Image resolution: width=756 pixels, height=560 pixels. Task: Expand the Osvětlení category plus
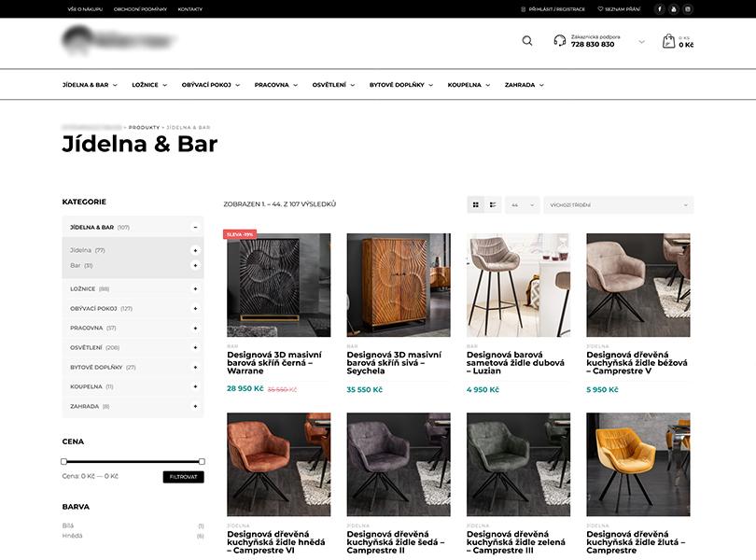coord(195,347)
